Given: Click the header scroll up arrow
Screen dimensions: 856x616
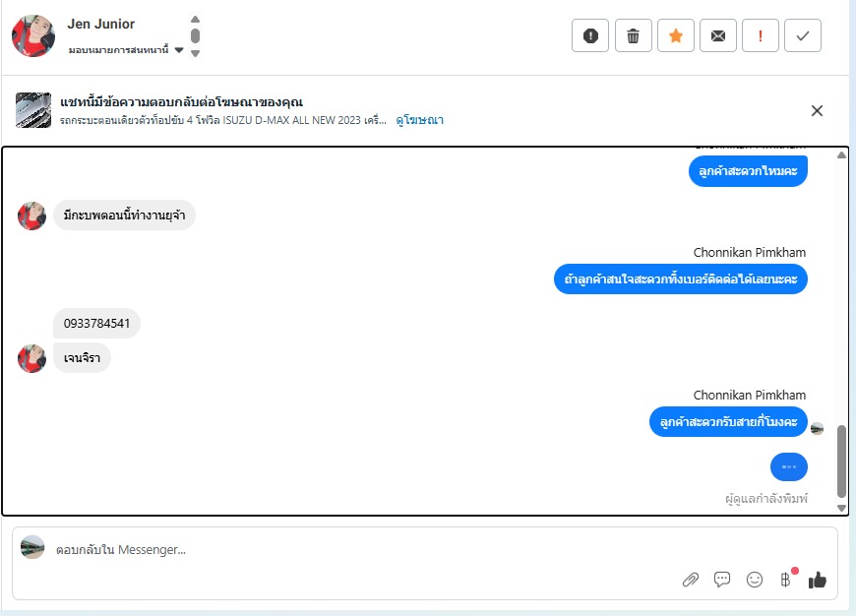Looking at the screenshot, I should pyautogui.click(x=195, y=19).
